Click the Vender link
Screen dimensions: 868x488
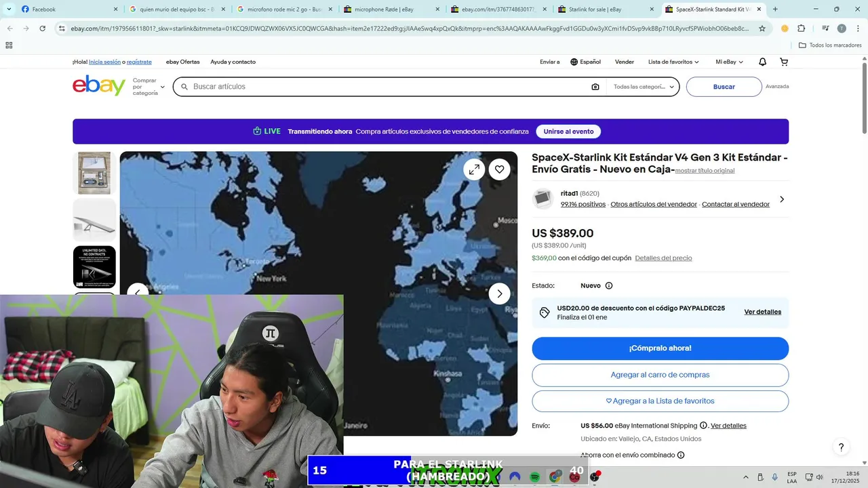pyautogui.click(x=625, y=62)
